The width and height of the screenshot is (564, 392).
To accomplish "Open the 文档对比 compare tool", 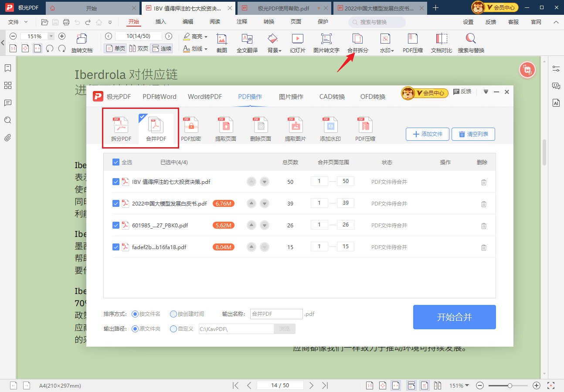I will (x=442, y=43).
